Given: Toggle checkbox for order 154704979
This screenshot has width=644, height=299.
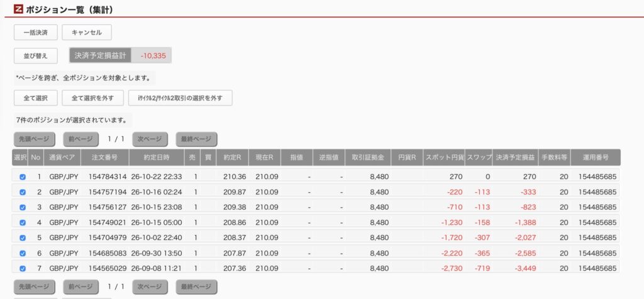Looking at the screenshot, I should (23, 238).
